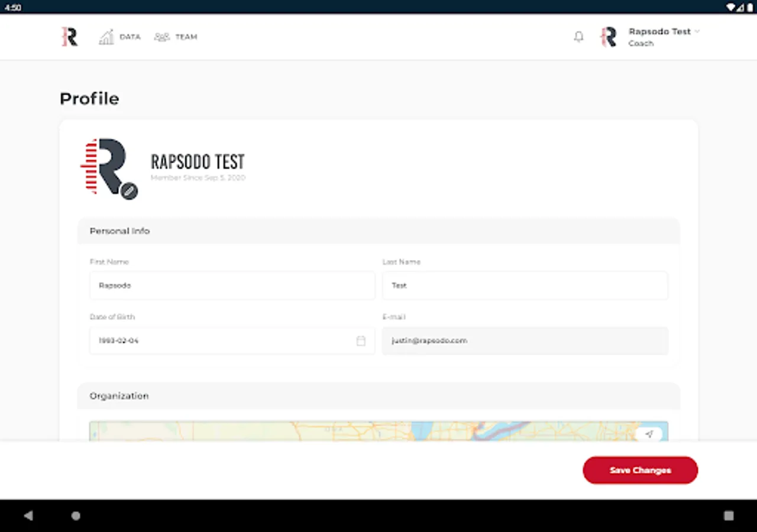Click the map locate arrow icon

click(649, 434)
